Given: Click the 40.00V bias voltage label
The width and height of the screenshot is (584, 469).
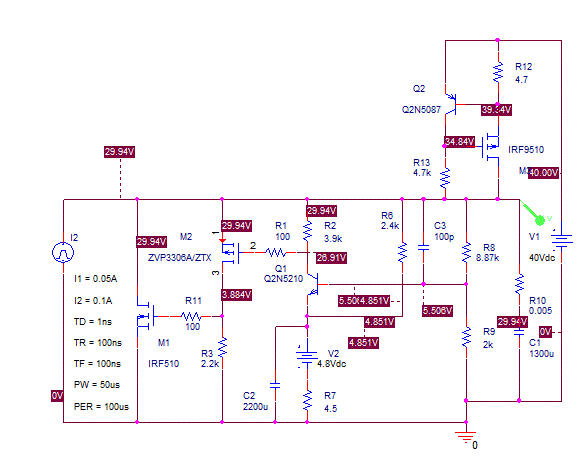Looking at the screenshot, I should 543,173.
